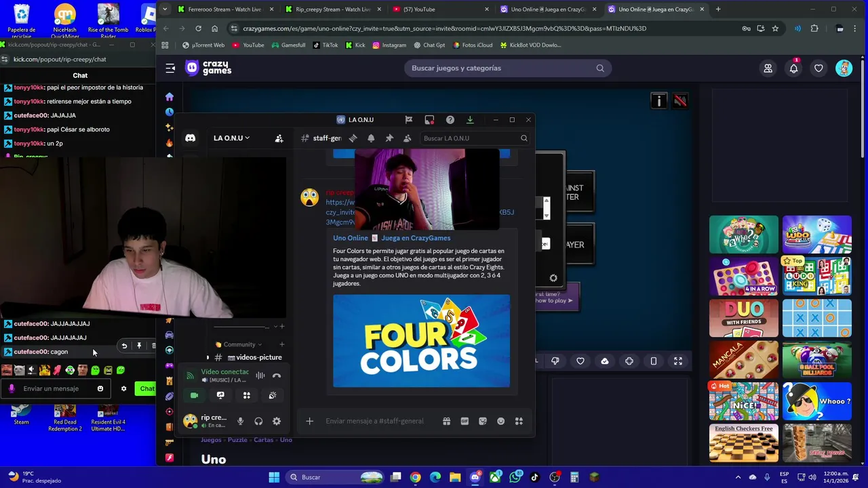Open Discord sticker picker

[483, 421]
